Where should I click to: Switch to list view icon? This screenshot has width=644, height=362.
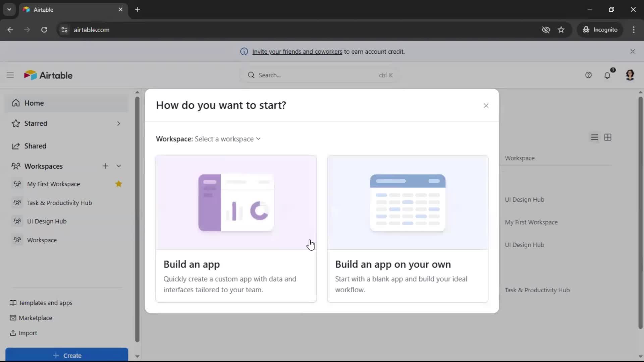[594, 137]
